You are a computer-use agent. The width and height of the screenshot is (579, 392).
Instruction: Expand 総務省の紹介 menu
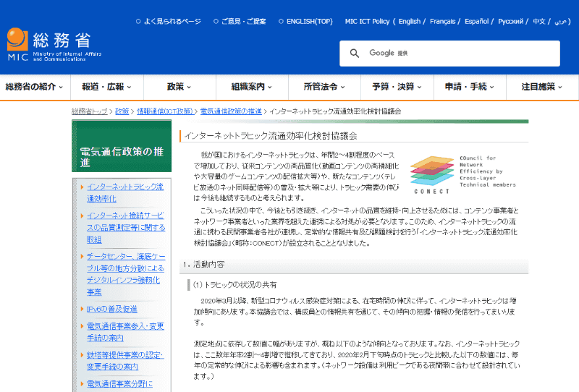tap(34, 87)
